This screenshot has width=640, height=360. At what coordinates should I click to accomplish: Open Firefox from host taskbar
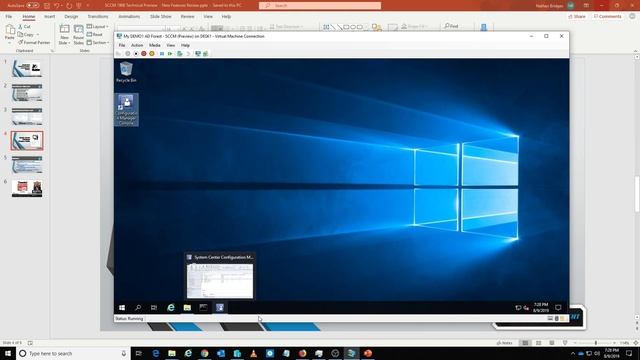tap(302, 353)
